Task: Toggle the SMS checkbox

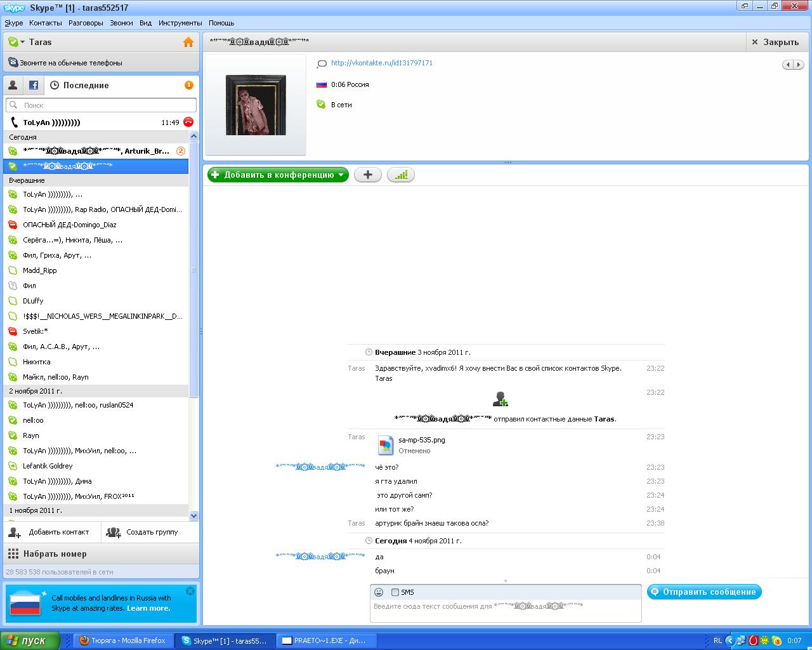Action: pyautogui.click(x=395, y=592)
